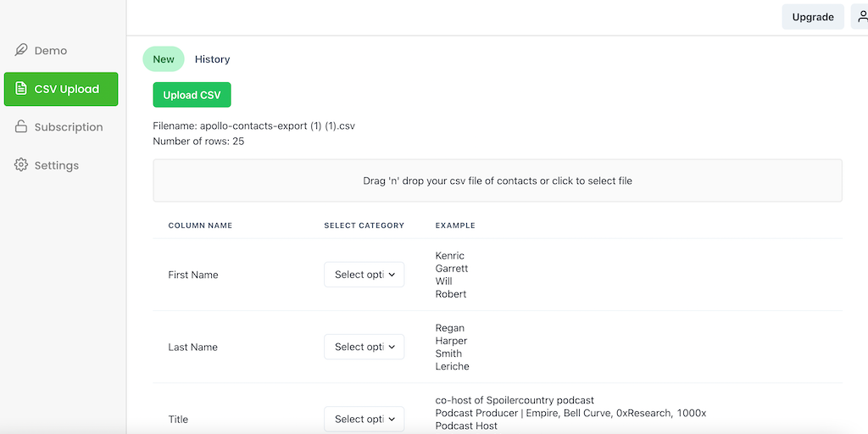Click the Example column header

pos(455,225)
